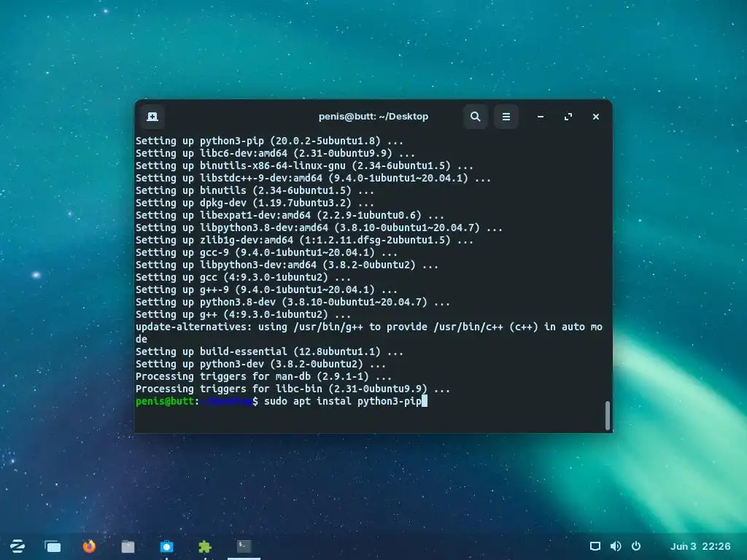Close the terminal window
747x560 pixels.
(x=596, y=117)
